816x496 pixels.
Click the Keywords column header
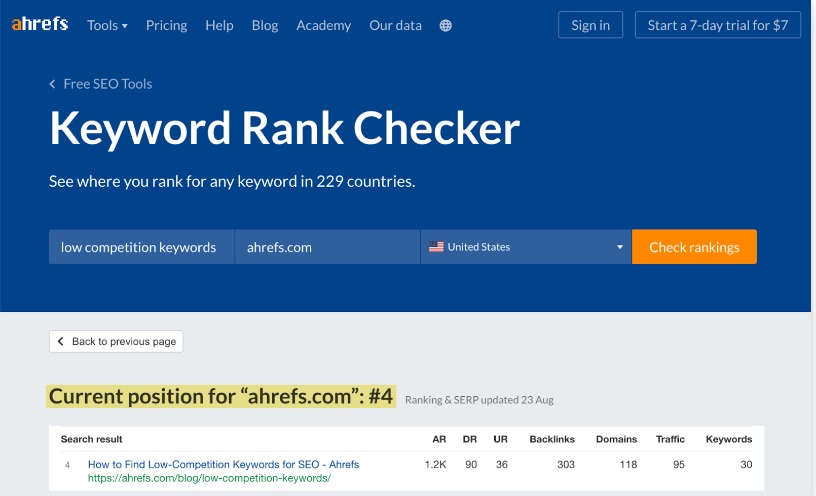point(729,439)
